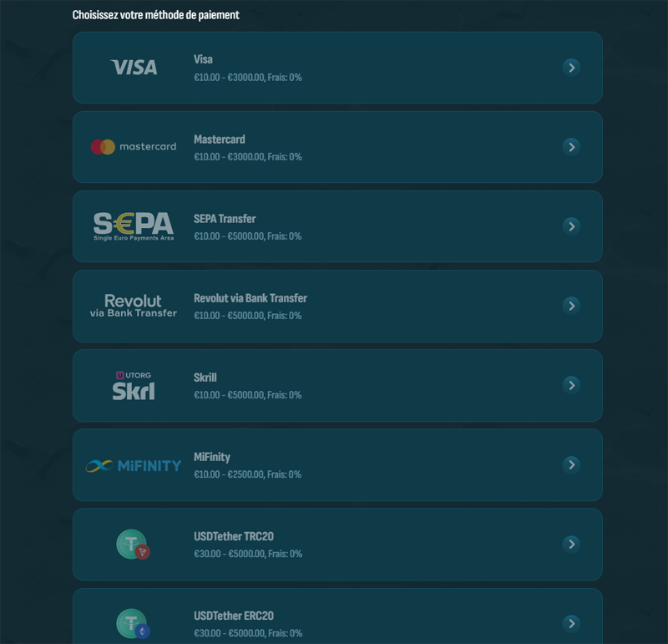Viewport: 668px width, 644px height.
Task: Open Skrill option with chevron arrow
Action: click(x=571, y=385)
